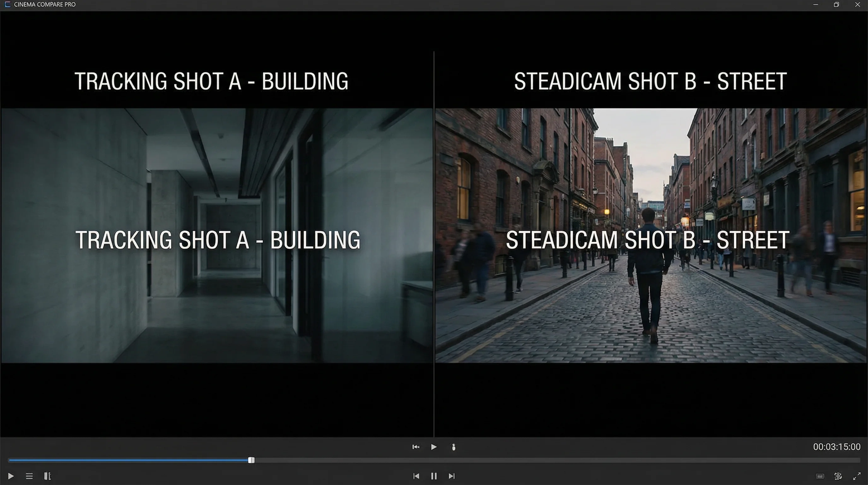This screenshot has height=485, width=868.
Task: Open the keyboard shortcuts icon
Action: [820, 476]
